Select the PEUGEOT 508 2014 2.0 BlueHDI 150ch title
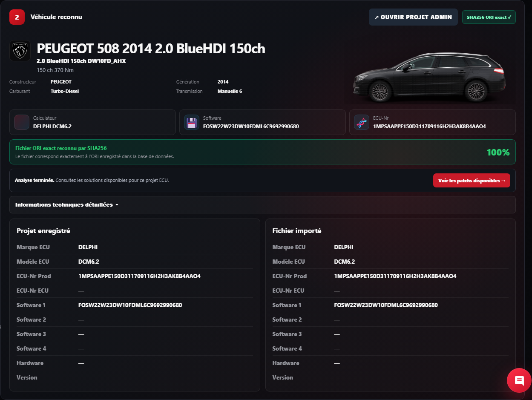Viewport: 532px width, 400px height. click(x=151, y=49)
